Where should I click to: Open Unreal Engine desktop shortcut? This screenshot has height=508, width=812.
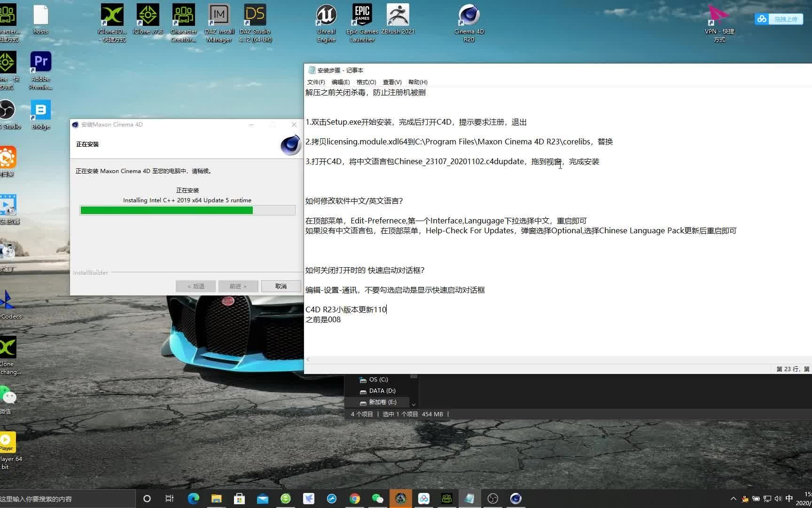click(326, 23)
